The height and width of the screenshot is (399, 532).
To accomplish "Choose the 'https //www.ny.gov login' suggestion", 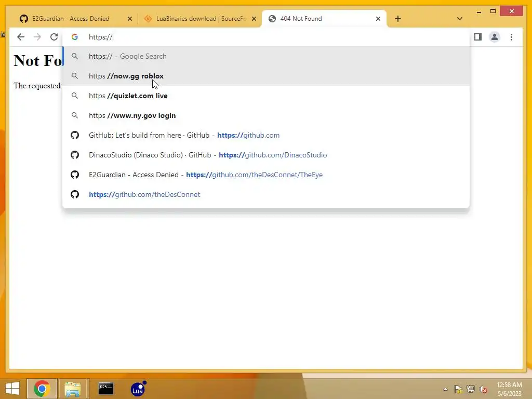I will [266, 115].
